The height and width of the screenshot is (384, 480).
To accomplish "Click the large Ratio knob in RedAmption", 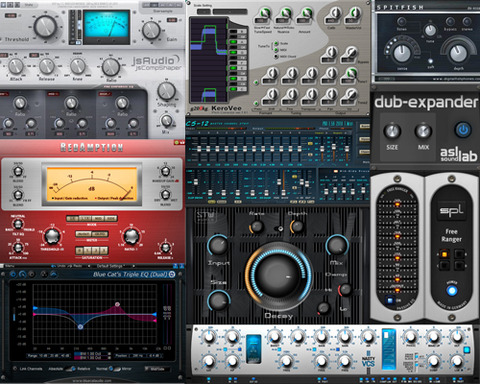I will tap(131, 236).
